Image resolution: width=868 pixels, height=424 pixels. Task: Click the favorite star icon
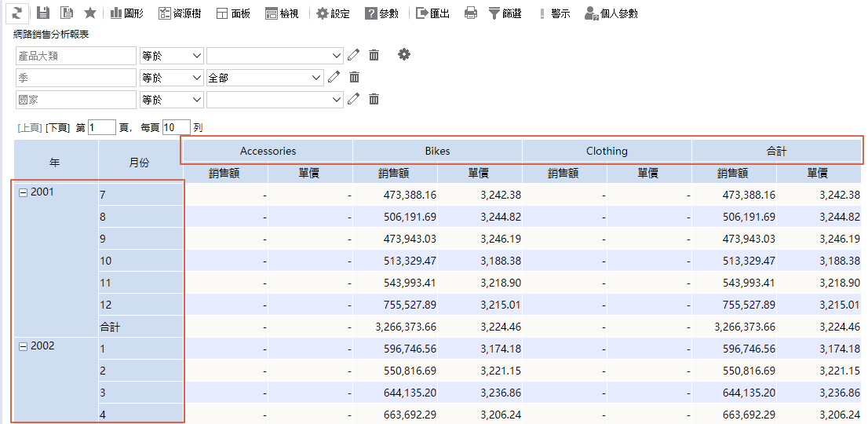[90, 13]
